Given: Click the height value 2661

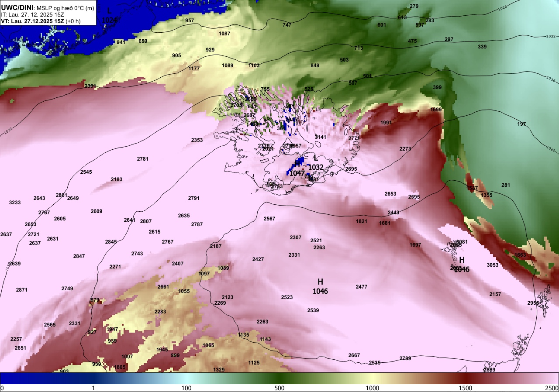Looking at the screenshot, I should 163,287.
